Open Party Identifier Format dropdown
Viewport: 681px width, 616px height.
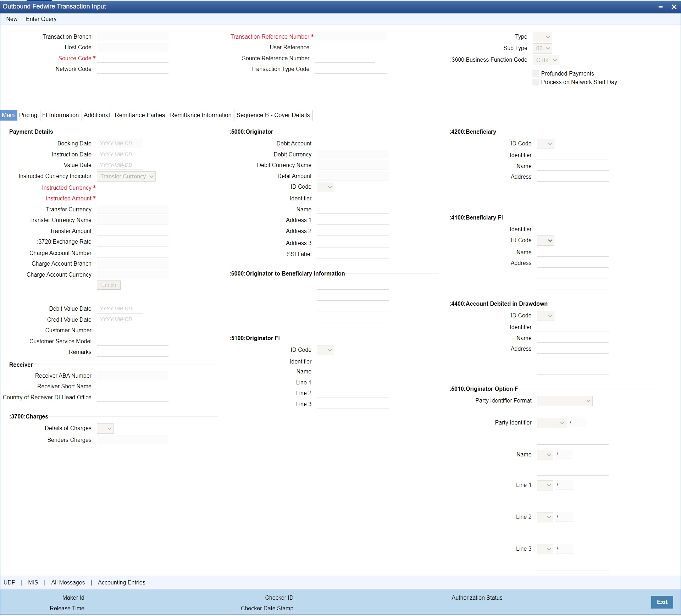(565, 401)
